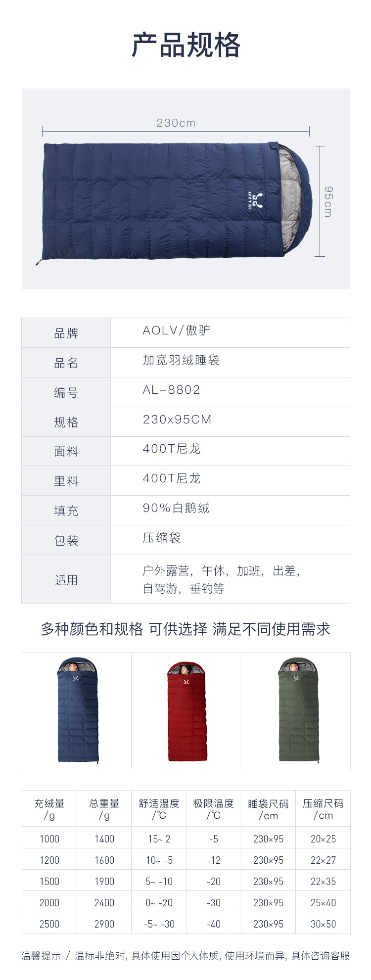Select the 品牌 row label

pos(66,333)
